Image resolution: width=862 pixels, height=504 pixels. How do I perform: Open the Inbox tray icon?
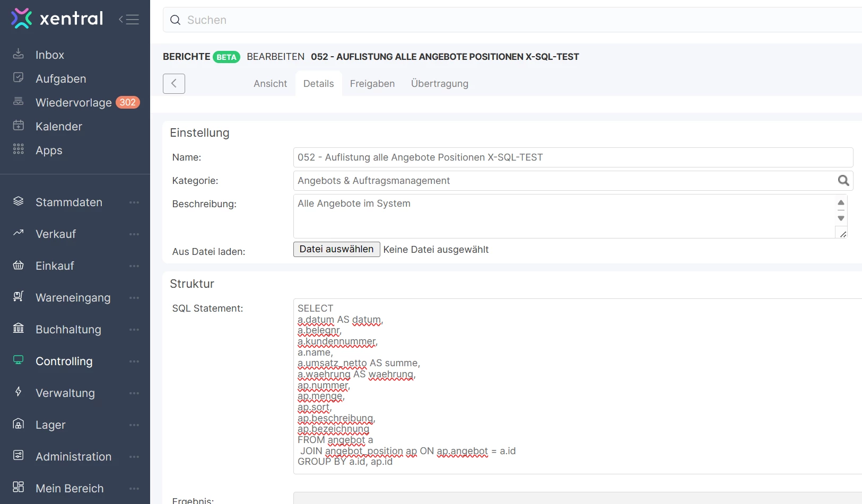pos(19,54)
